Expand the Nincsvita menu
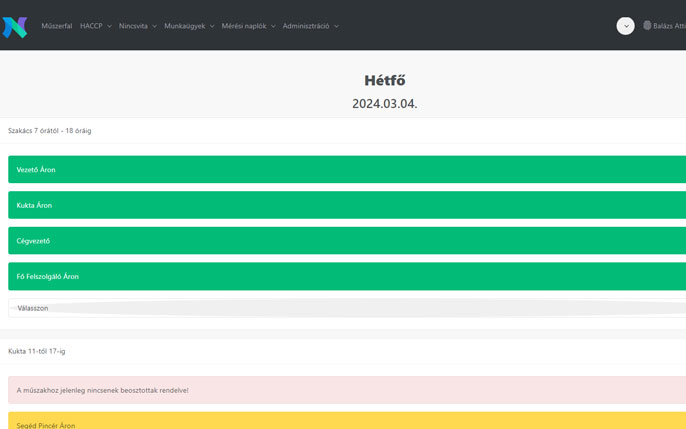686x429 pixels. pyautogui.click(x=137, y=26)
